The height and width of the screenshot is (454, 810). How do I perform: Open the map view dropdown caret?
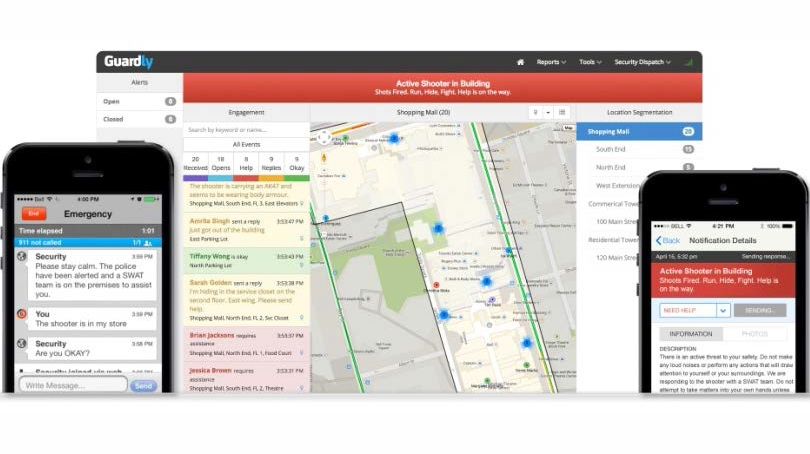[x=548, y=113]
